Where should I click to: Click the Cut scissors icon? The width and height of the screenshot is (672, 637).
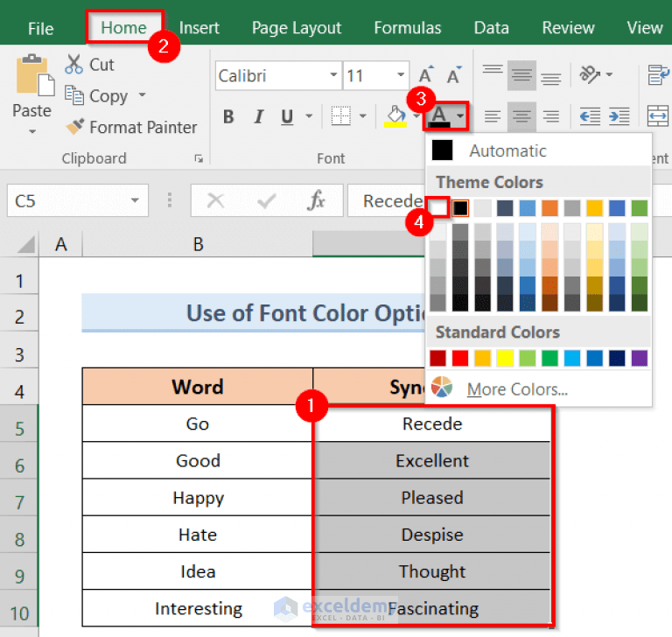tap(73, 64)
